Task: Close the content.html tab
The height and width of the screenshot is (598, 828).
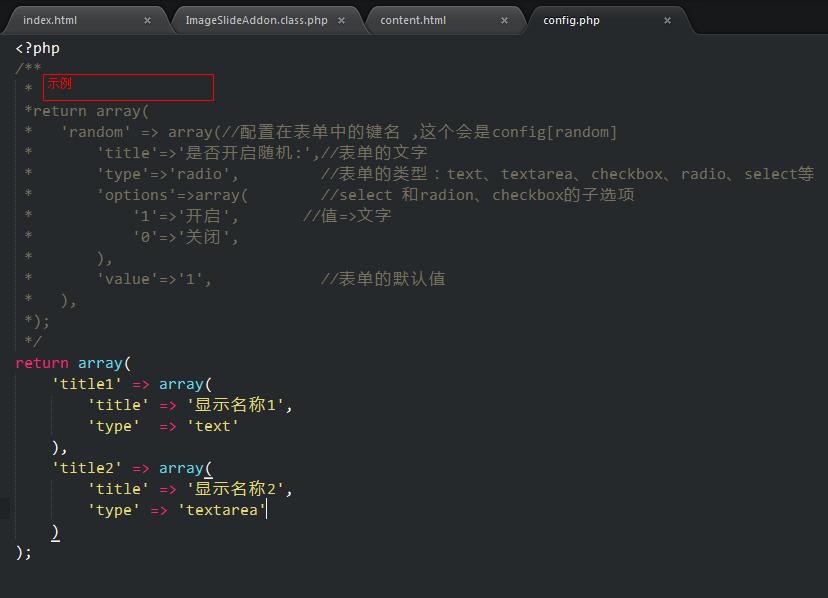Action: pos(504,21)
